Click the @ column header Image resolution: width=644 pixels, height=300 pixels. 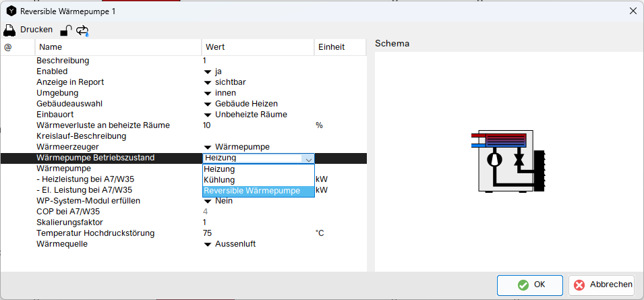(18, 47)
